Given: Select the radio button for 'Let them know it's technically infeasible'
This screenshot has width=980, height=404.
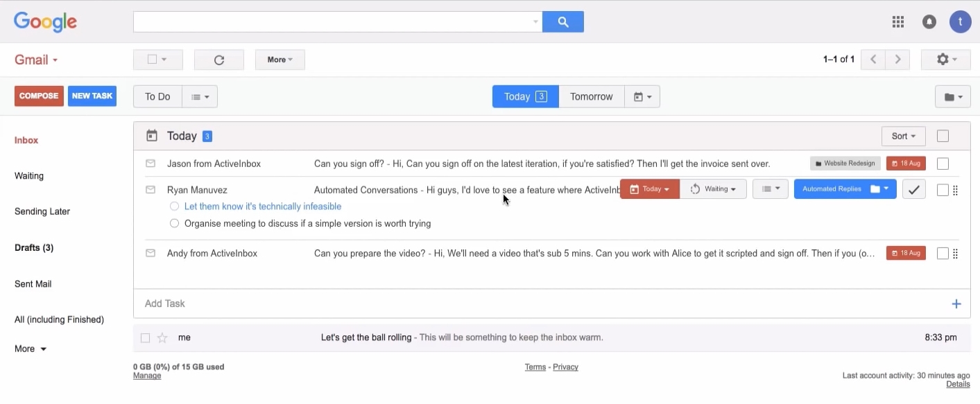Looking at the screenshot, I should (x=174, y=206).
